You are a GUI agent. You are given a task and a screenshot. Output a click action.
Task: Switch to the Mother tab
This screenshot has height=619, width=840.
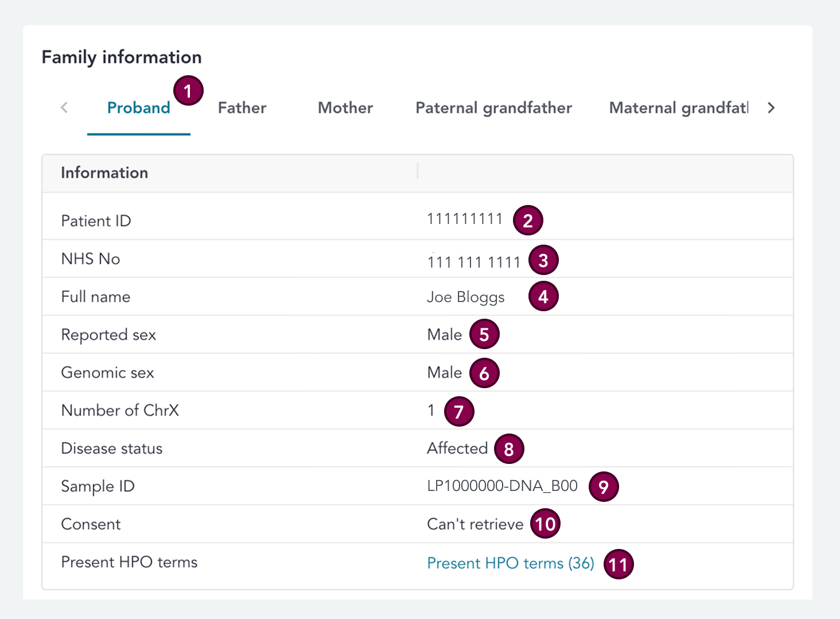coord(345,107)
